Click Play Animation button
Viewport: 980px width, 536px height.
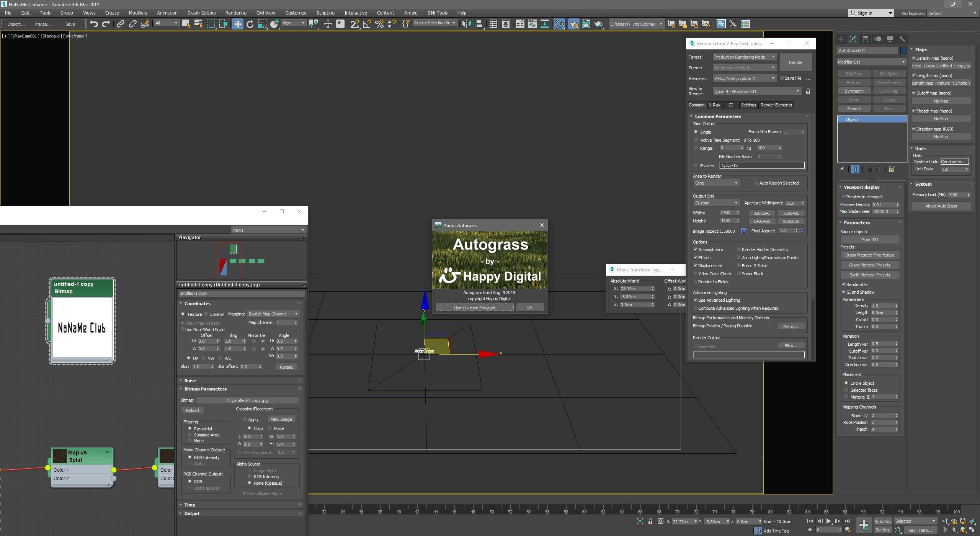[x=828, y=521]
